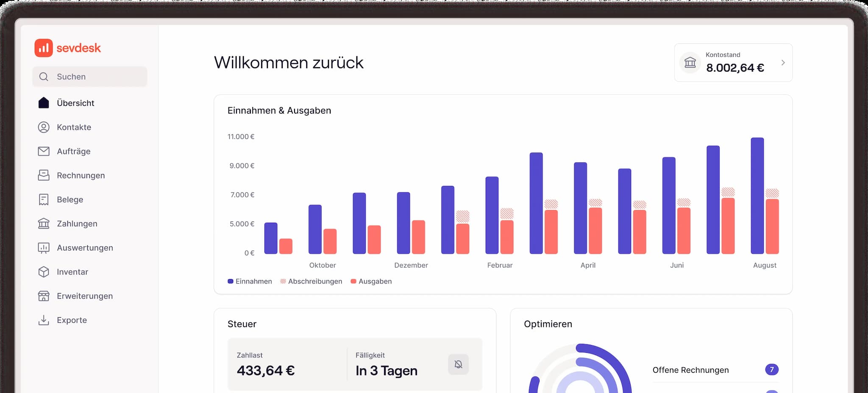Expand Kontostand details with chevron arrow
The height and width of the screenshot is (393, 868).
click(x=783, y=63)
